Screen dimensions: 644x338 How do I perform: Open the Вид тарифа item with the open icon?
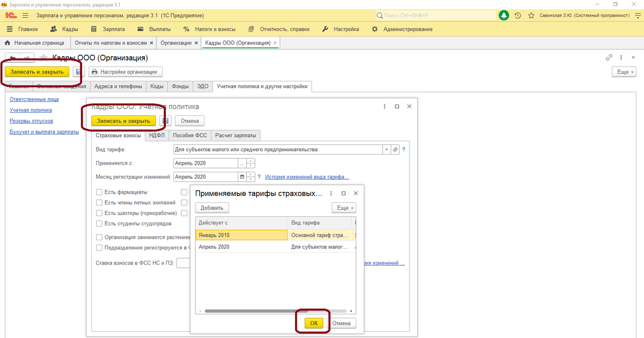(396, 149)
